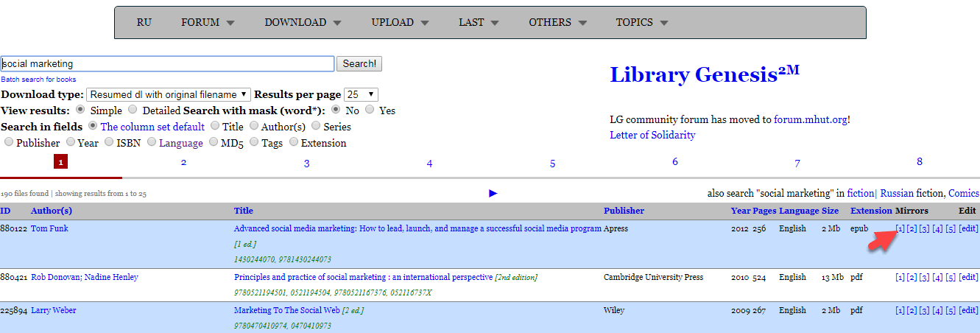The height and width of the screenshot is (333, 980).
Task: Click the next page arrow icon
Action: (493, 193)
